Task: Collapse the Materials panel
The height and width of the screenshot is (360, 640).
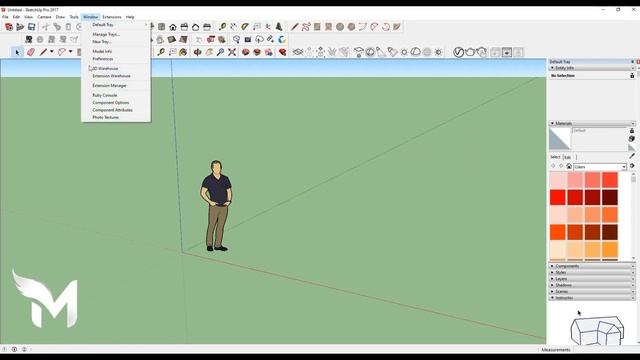Action: click(x=591, y=123)
